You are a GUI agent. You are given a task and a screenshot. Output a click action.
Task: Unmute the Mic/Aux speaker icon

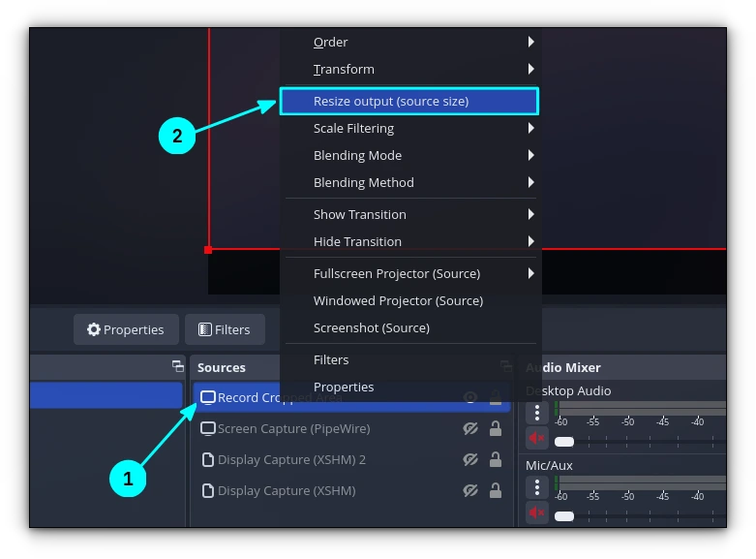click(536, 512)
